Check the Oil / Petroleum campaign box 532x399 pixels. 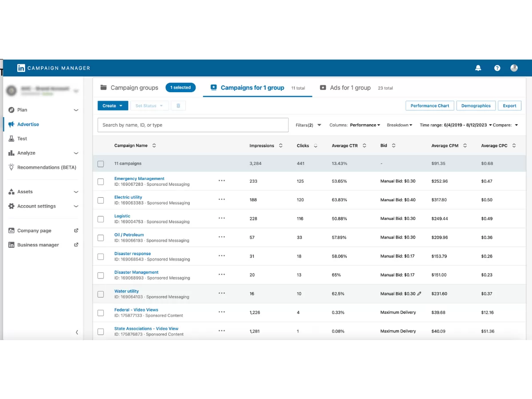(x=101, y=238)
